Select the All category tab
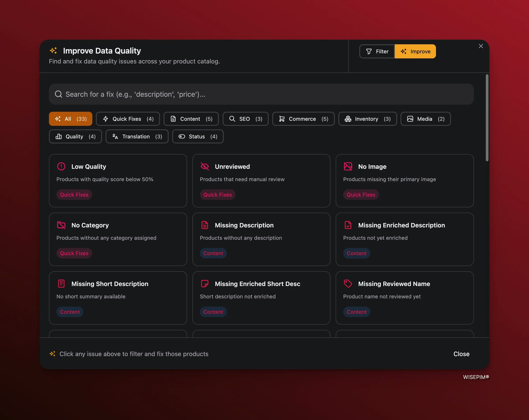 coord(70,119)
